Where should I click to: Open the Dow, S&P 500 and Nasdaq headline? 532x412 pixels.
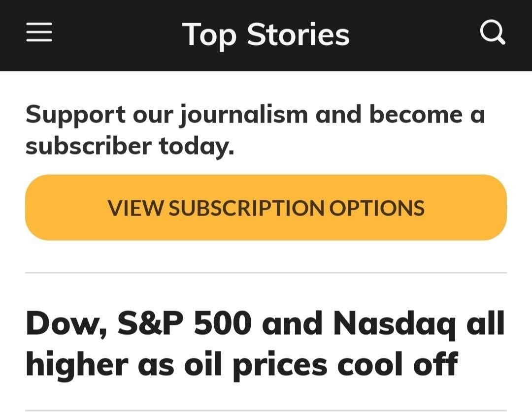click(x=266, y=344)
